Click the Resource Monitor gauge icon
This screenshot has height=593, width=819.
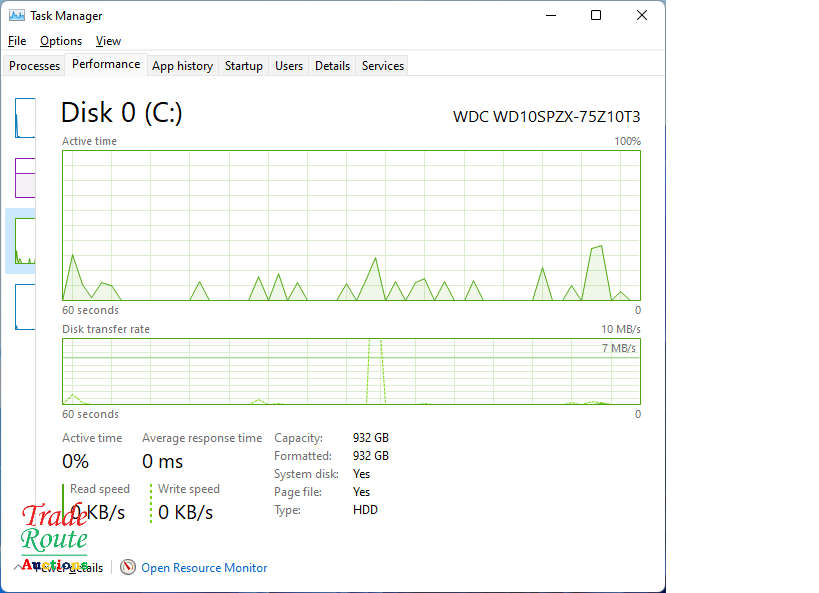click(x=128, y=567)
